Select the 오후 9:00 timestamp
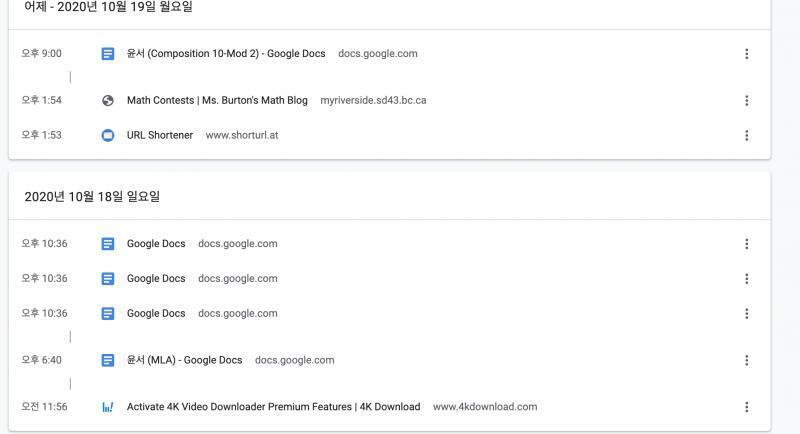Image resolution: width=800 pixels, height=434 pixels. pos(41,54)
